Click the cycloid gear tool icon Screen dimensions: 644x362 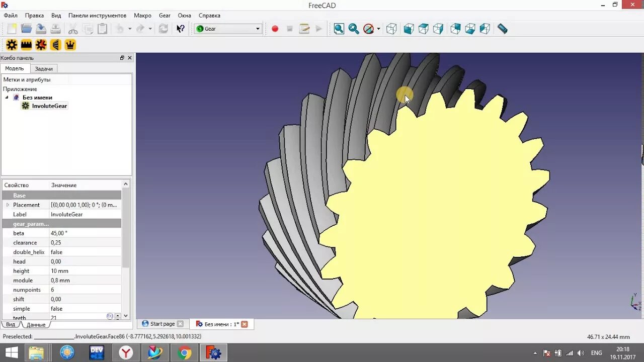click(x=41, y=45)
